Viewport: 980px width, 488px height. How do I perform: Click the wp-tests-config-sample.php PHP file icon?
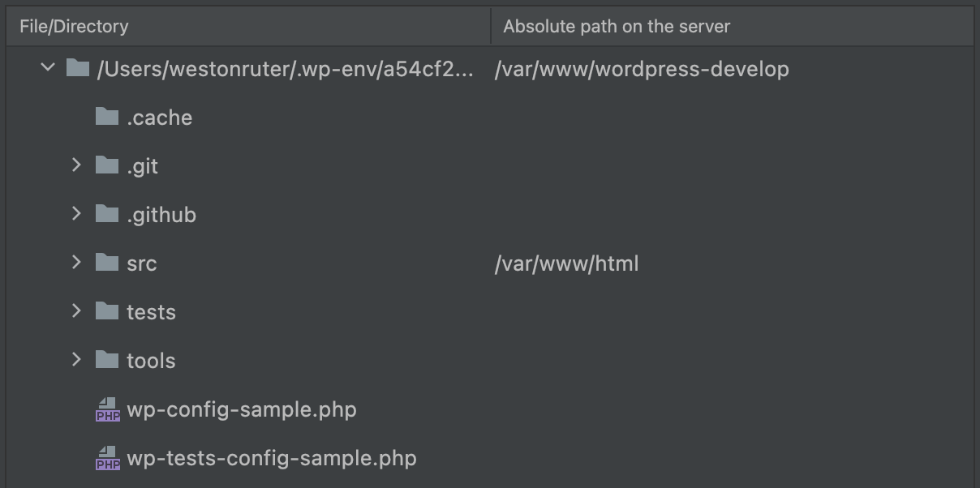[x=107, y=458]
